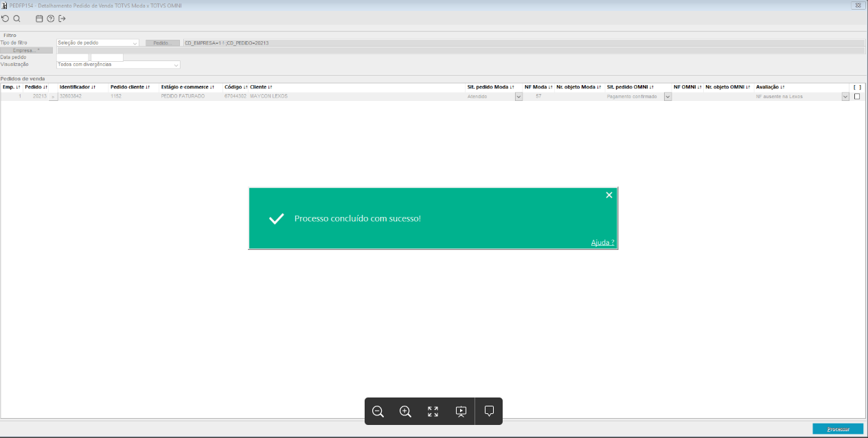This screenshot has height=438, width=868.
Task: Click the zoom out magnifier in floating bar
Action: click(378, 411)
